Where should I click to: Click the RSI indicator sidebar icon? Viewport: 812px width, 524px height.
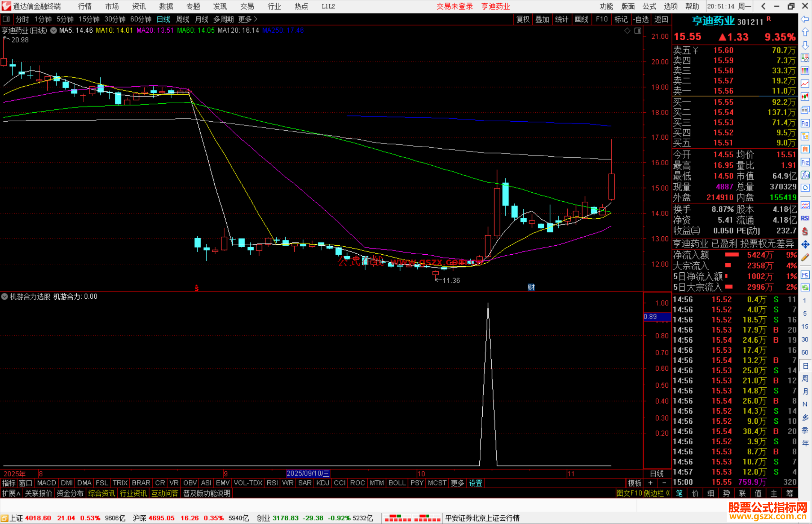(x=805, y=218)
